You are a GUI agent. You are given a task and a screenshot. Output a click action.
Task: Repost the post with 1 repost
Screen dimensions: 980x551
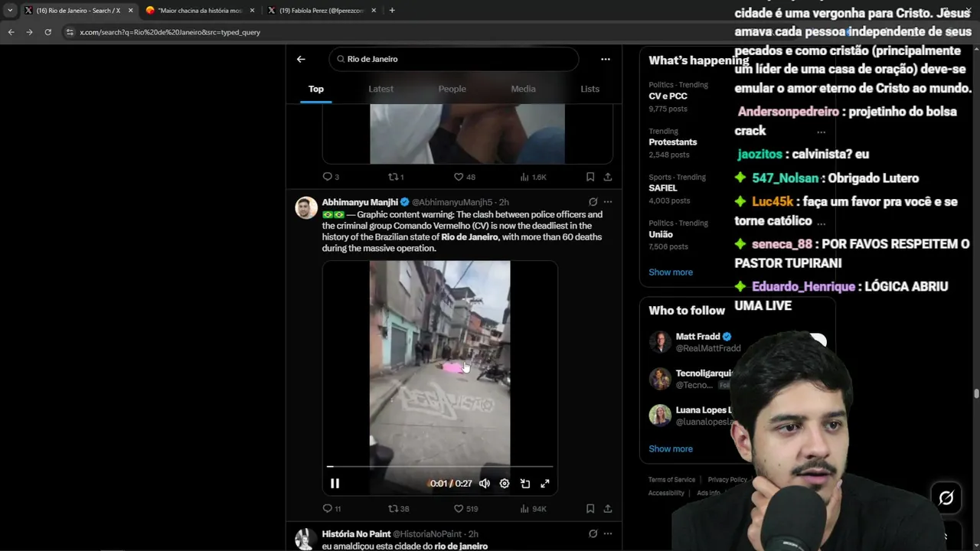click(396, 177)
